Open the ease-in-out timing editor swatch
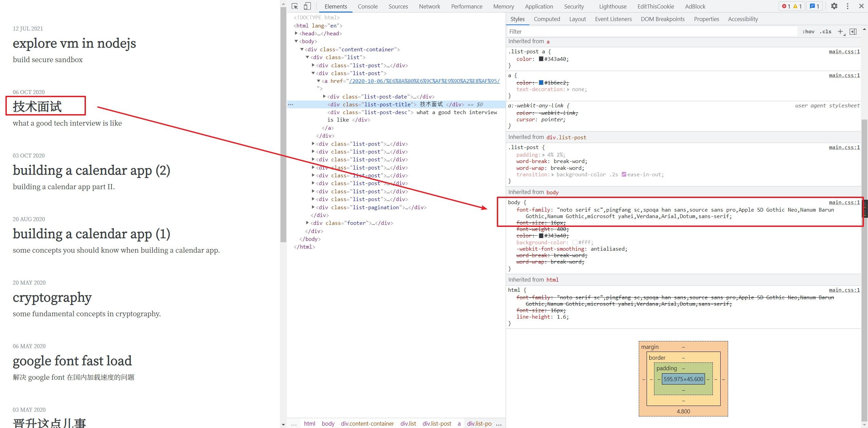This screenshot has height=428, width=868. (624, 174)
